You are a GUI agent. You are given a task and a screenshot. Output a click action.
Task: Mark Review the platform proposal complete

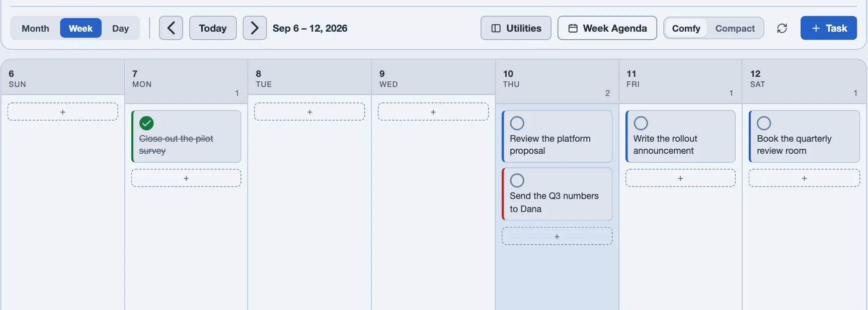tap(517, 123)
